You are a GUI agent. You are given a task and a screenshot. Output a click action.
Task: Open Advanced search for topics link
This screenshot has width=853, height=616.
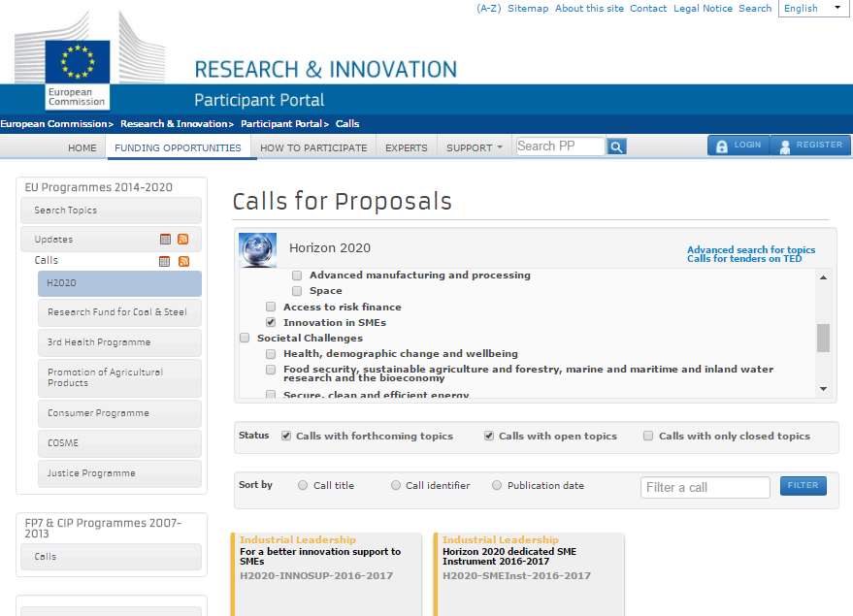coord(751,249)
